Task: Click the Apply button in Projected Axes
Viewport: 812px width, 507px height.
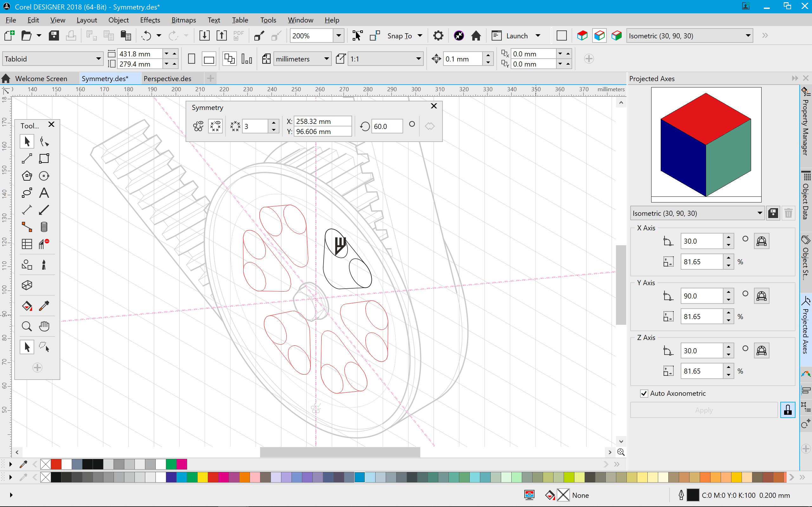Action: tap(703, 410)
